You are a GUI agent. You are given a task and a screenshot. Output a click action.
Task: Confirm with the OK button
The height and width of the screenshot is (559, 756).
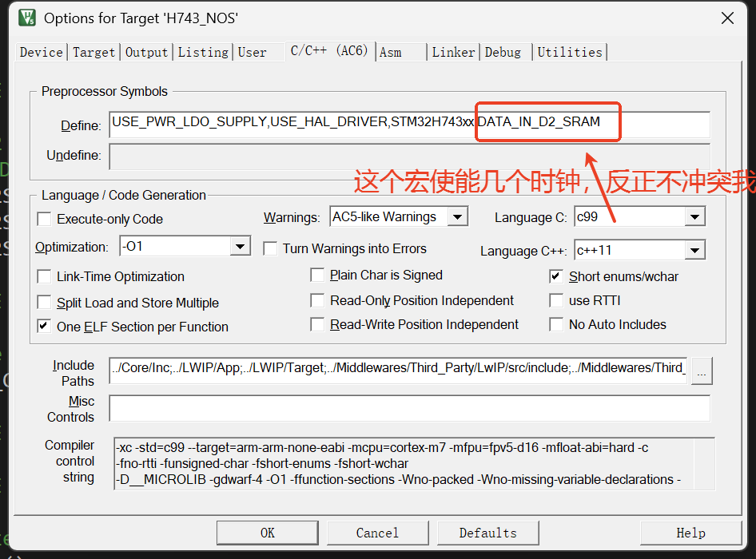(268, 533)
